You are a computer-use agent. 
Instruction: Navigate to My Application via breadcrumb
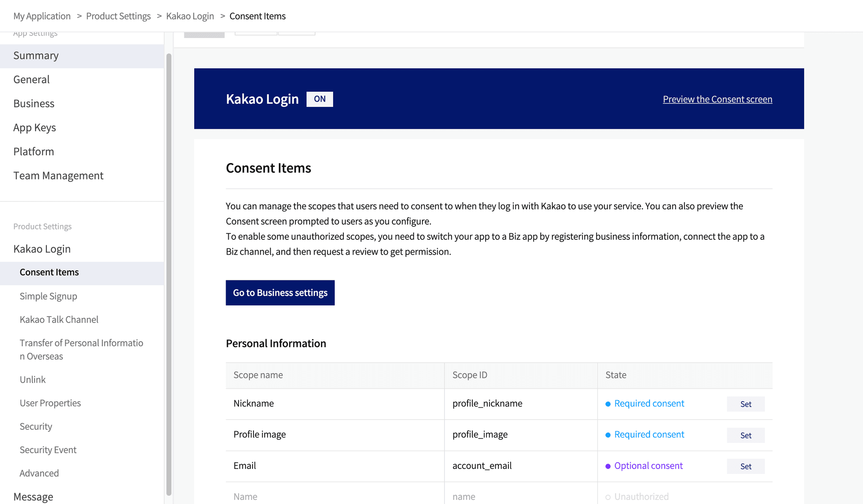click(x=42, y=16)
